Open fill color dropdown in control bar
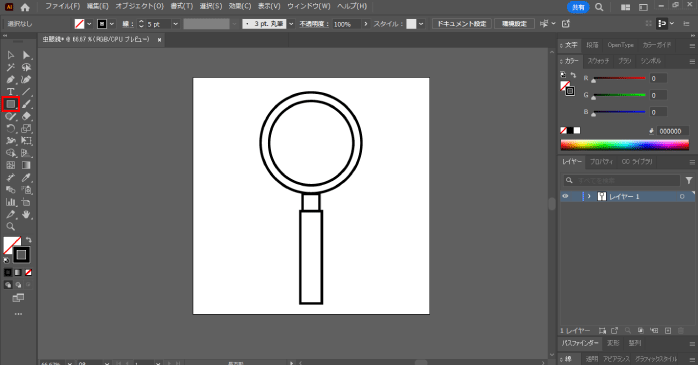 [89, 24]
